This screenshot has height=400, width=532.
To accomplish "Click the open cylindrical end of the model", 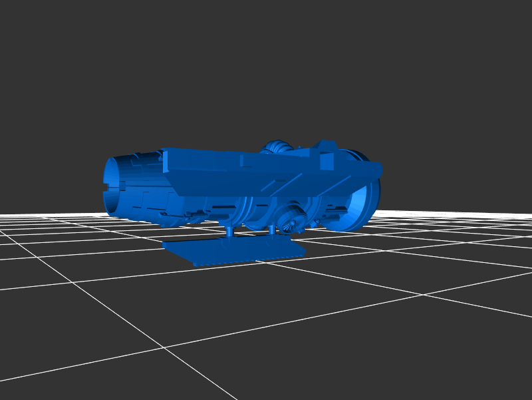I will pyautogui.click(x=118, y=184).
